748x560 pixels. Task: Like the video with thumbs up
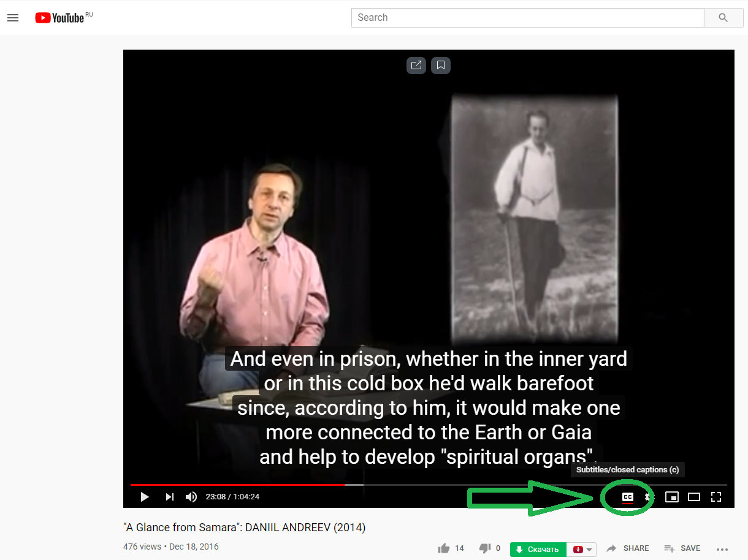pyautogui.click(x=444, y=548)
